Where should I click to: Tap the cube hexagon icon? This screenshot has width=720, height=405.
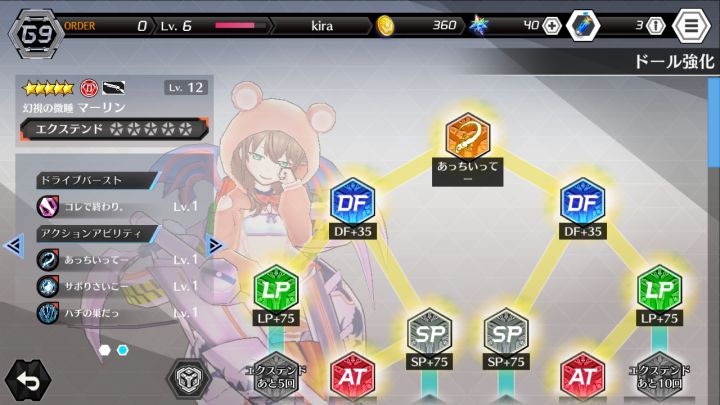tap(188, 379)
